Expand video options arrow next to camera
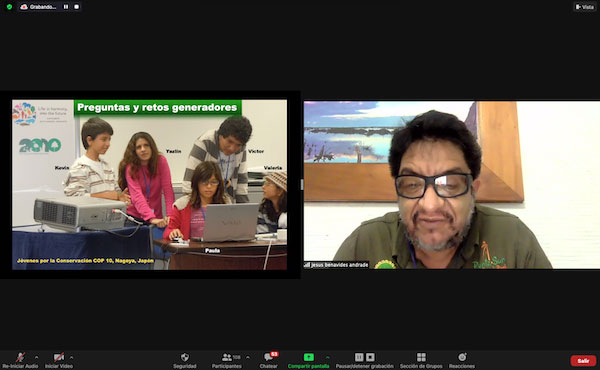The width and height of the screenshot is (600, 370). (71, 357)
